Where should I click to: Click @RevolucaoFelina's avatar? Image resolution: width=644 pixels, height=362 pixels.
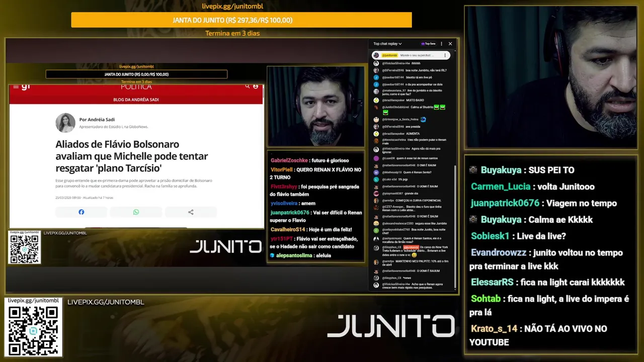[x=376, y=140]
